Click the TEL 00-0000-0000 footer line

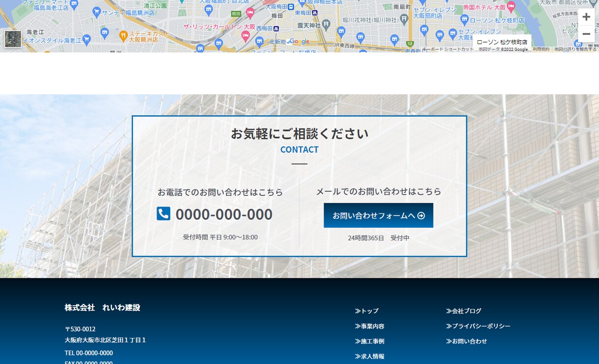[89, 353]
